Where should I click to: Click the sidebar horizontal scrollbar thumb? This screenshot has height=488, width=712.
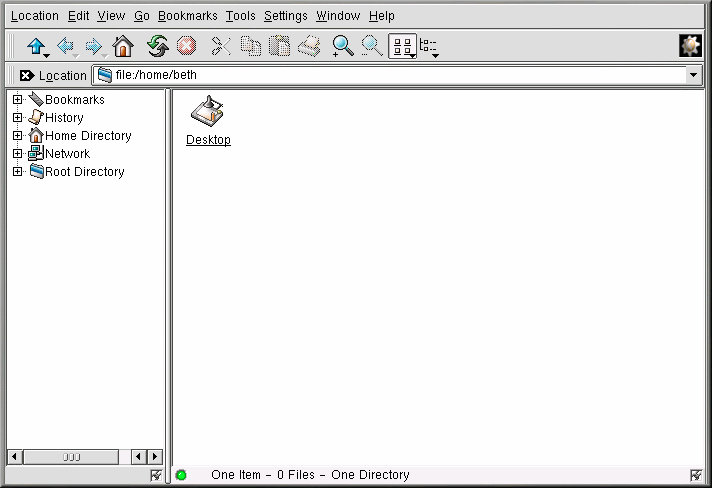[72, 457]
